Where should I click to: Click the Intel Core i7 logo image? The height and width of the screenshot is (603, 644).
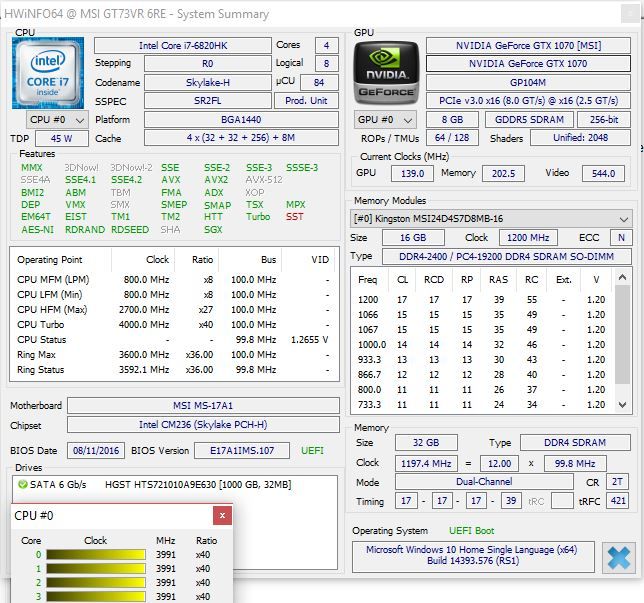(48, 73)
